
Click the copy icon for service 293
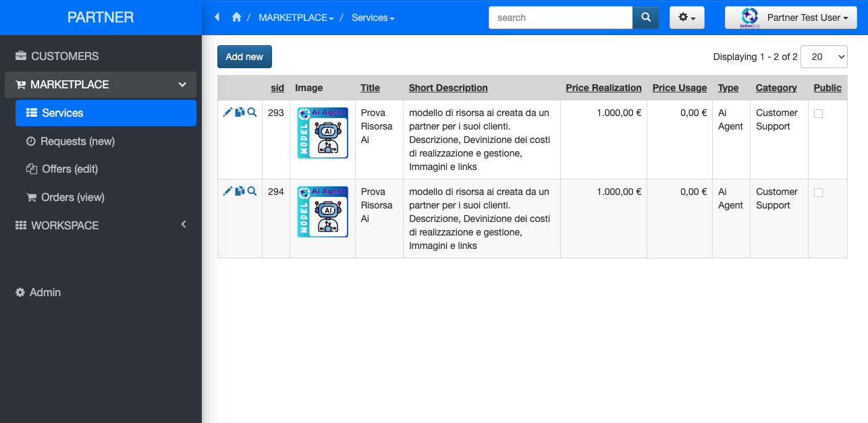[240, 113]
